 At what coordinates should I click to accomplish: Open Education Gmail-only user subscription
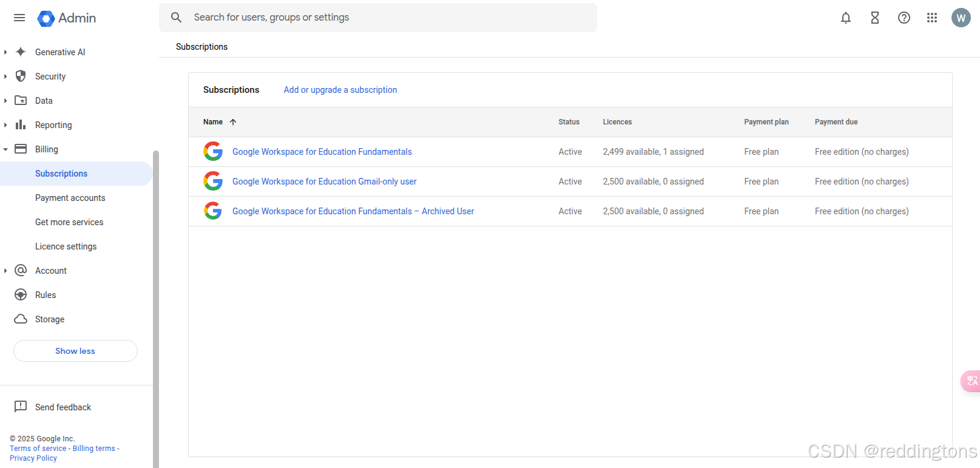coord(325,181)
